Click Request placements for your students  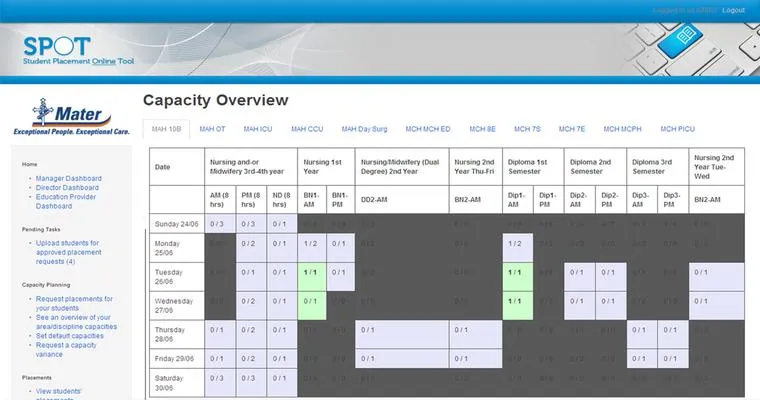[74, 304]
